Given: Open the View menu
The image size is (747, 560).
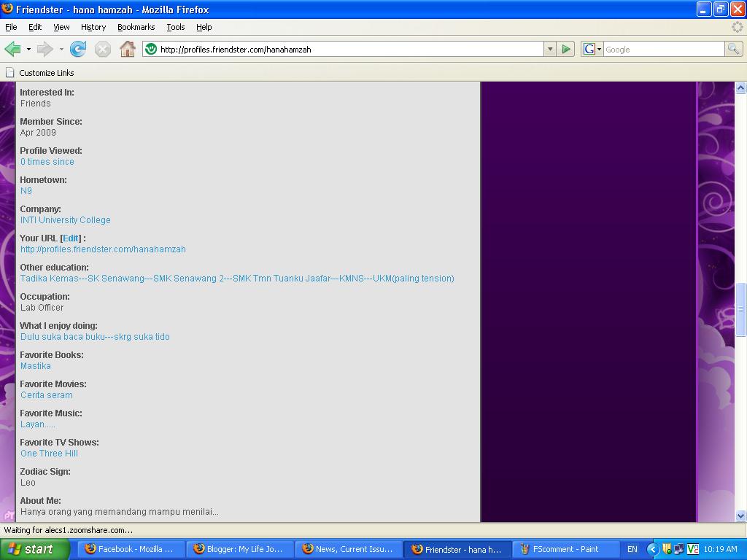Looking at the screenshot, I should point(61,27).
